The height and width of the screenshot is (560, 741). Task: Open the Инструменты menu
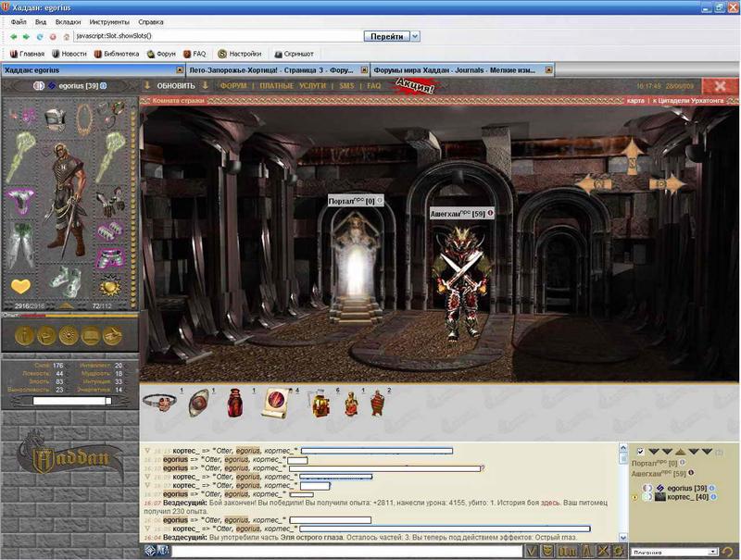pyautogui.click(x=109, y=21)
